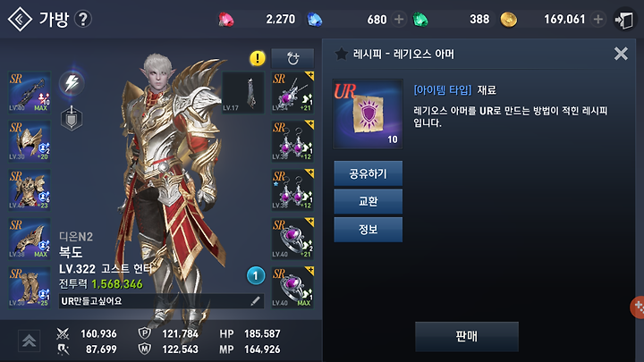
Task: Click the exit door icon
Action: pyautogui.click(x=624, y=20)
